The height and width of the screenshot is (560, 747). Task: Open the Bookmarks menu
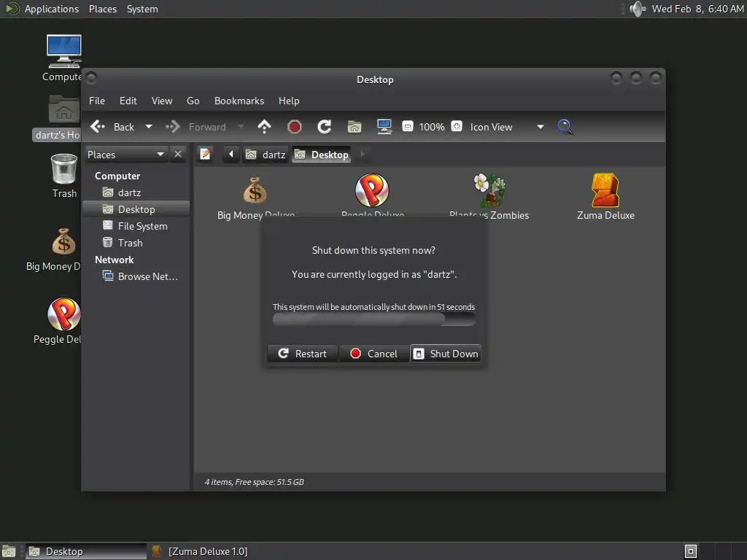point(239,101)
